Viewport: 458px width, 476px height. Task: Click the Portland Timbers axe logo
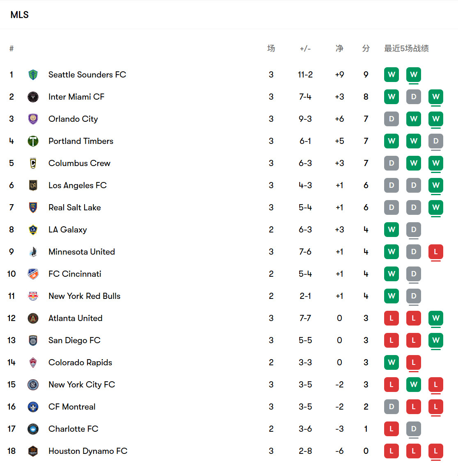point(33,141)
